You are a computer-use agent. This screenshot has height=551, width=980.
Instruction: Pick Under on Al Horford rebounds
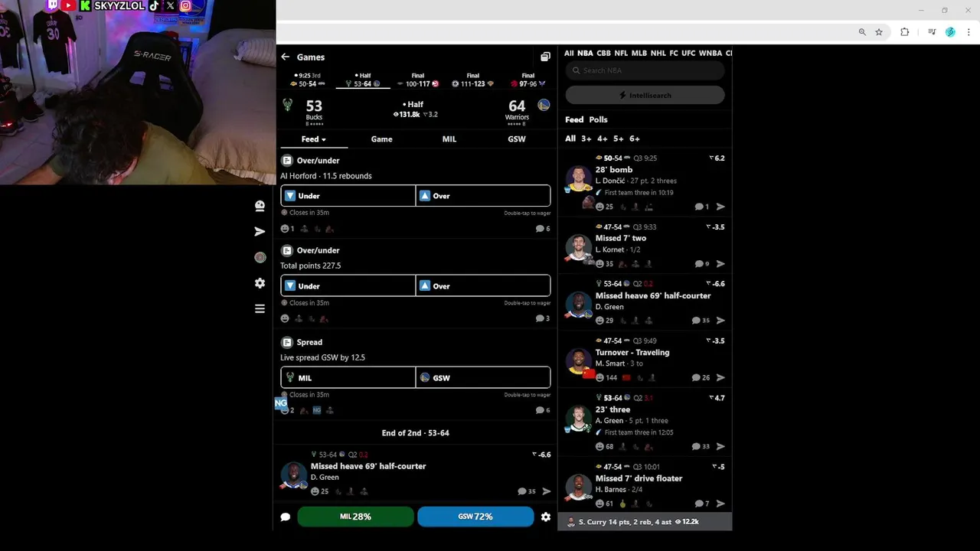pyautogui.click(x=348, y=196)
